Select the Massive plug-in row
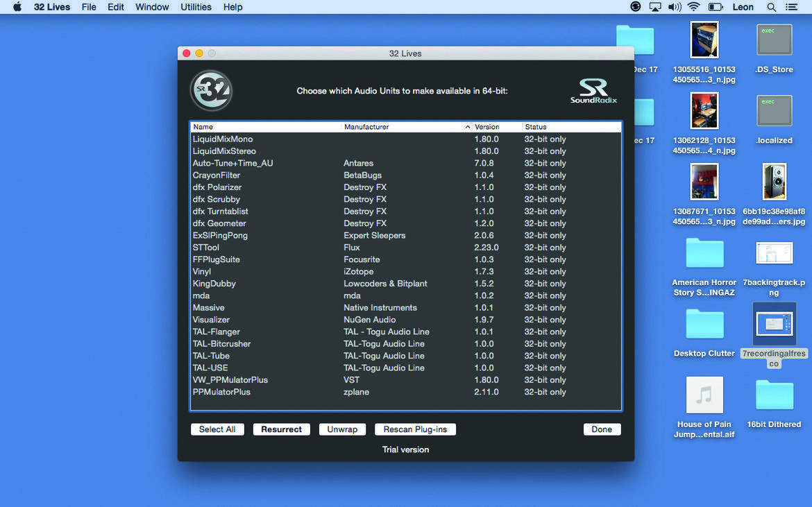812x507 pixels. click(x=405, y=308)
